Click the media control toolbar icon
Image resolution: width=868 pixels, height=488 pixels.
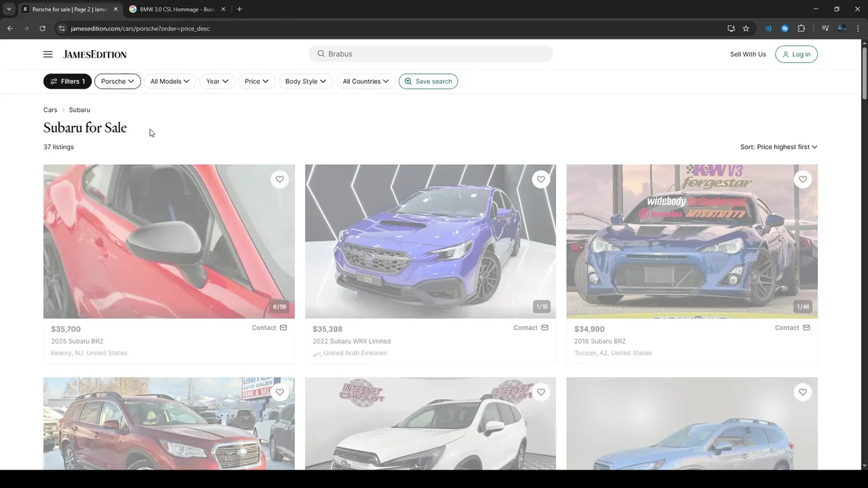(x=825, y=28)
